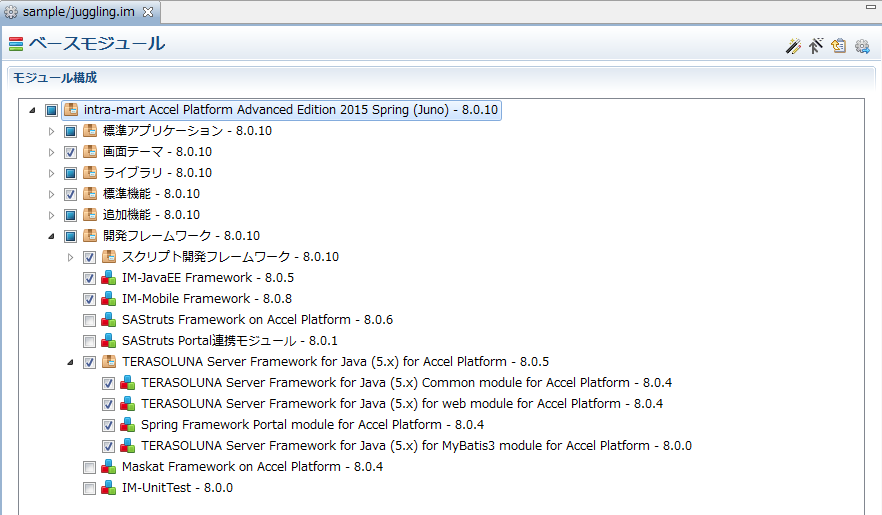Click package icon next to 標準アプリケーション
882x515 pixels.
coord(90,131)
